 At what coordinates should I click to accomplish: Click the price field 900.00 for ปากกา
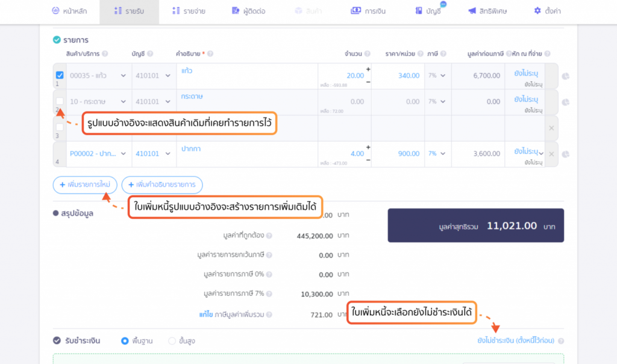(398, 154)
